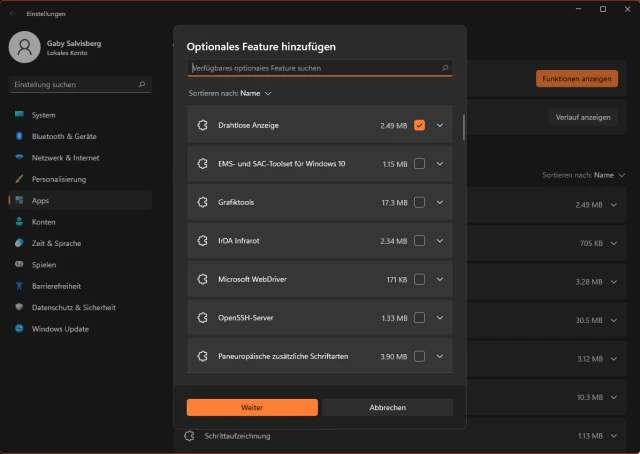Click the Drahtlose Anzeige feature icon

pyautogui.click(x=202, y=125)
